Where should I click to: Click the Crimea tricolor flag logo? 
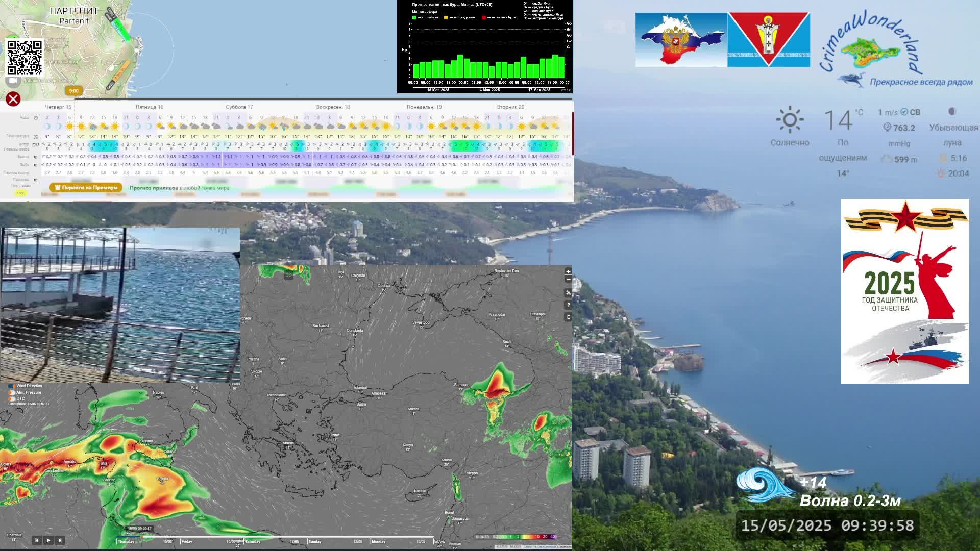click(681, 40)
